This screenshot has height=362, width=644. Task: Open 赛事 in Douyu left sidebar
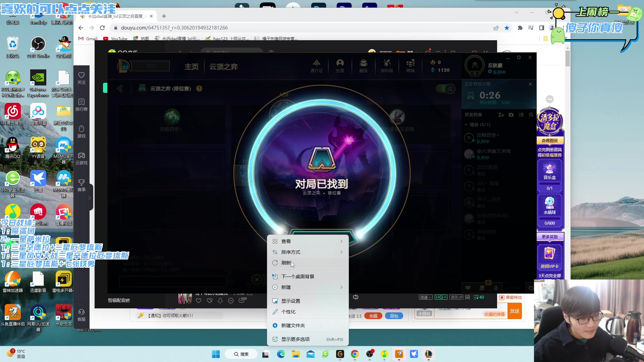click(x=82, y=185)
